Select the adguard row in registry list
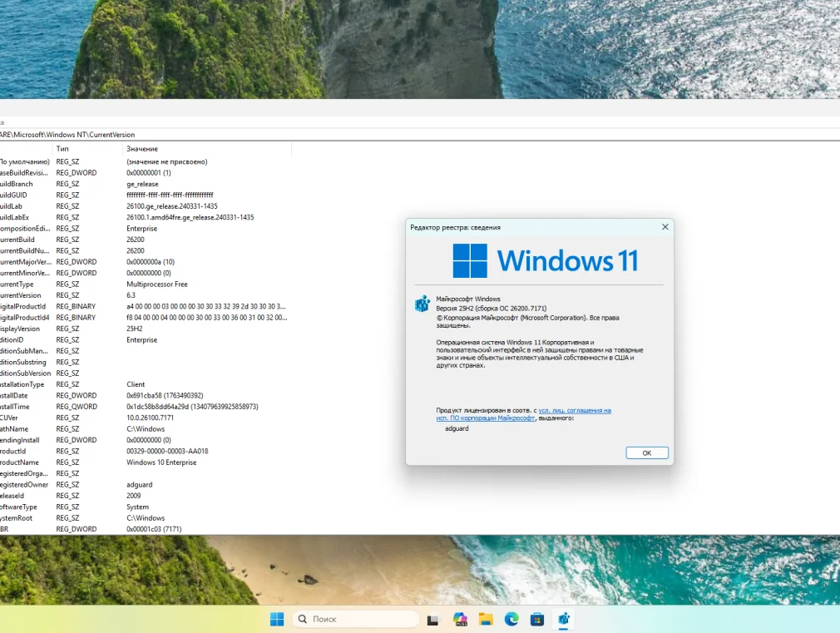 click(x=139, y=484)
